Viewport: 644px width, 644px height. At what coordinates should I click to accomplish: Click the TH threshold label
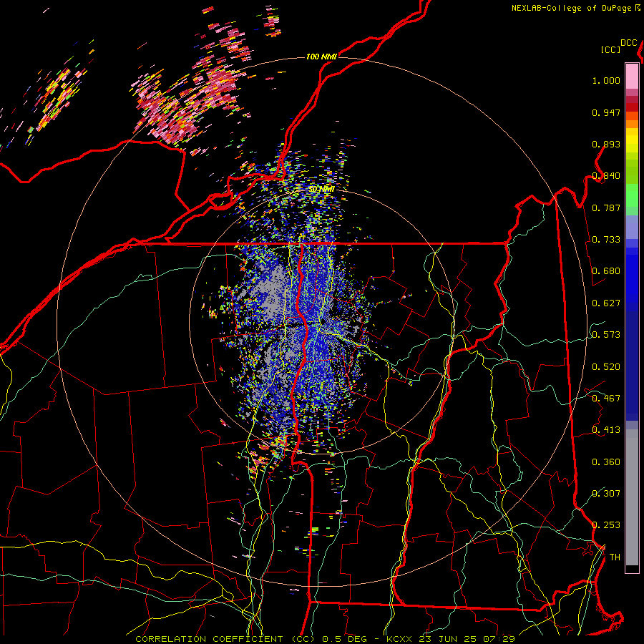[615, 557]
